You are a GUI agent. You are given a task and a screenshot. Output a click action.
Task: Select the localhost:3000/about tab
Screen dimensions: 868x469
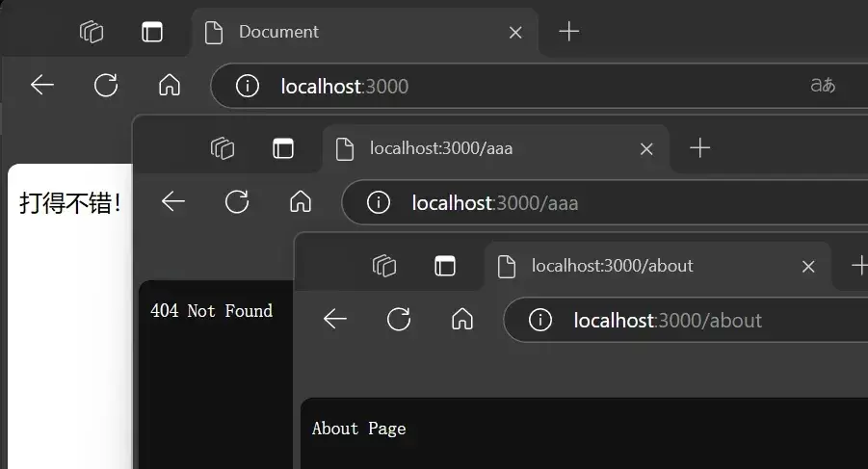tap(658, 266)
